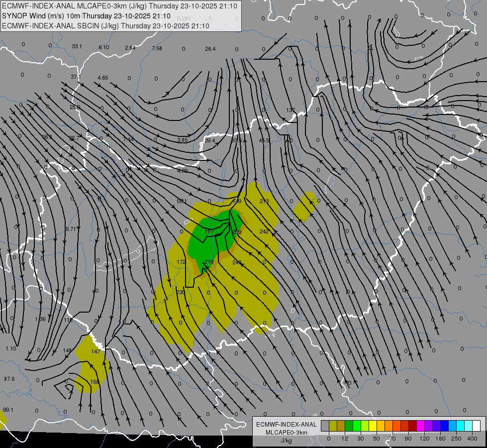
Task: Click the 99.1 value on the map
Action: pyautogui.click(x=8, y=410)
